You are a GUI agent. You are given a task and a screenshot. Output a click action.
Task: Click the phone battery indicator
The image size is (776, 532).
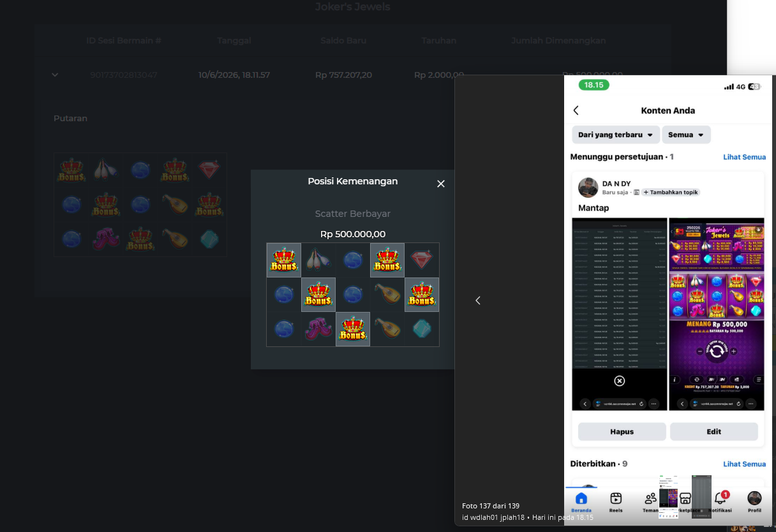point(754,87)
